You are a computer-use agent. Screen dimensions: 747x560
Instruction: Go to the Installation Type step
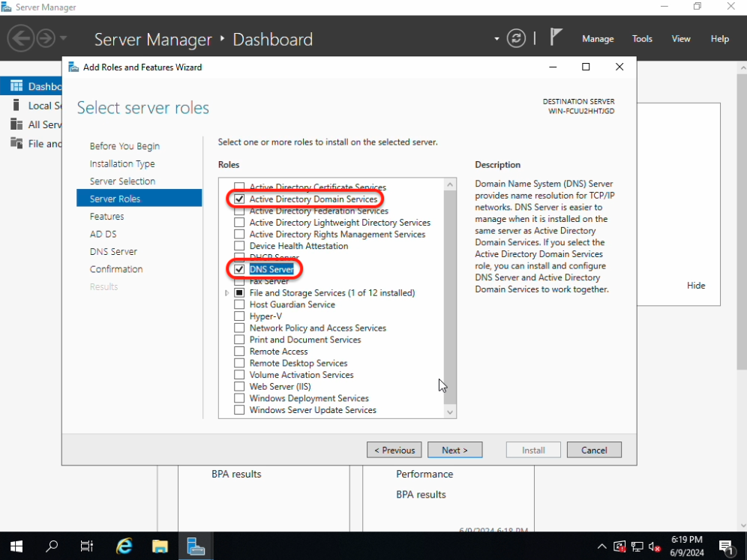point(122,164)
